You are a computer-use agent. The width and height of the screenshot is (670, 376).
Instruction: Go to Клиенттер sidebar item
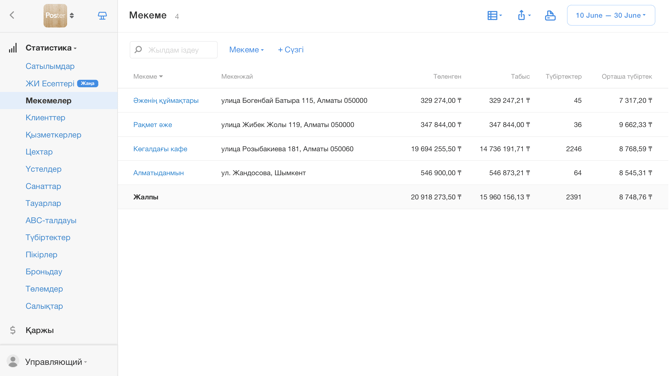pyautogui.click(x=45, y=118)
